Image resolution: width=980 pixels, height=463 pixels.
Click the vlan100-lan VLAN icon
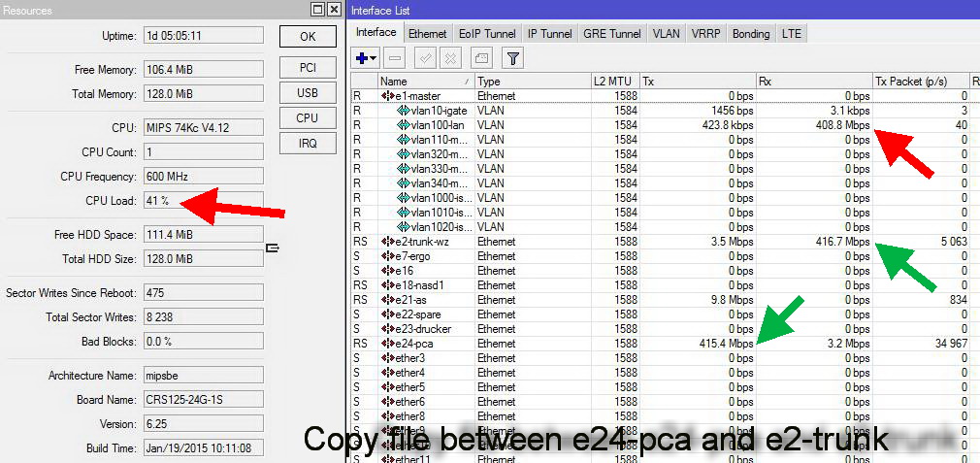click(x=404, y=125)
